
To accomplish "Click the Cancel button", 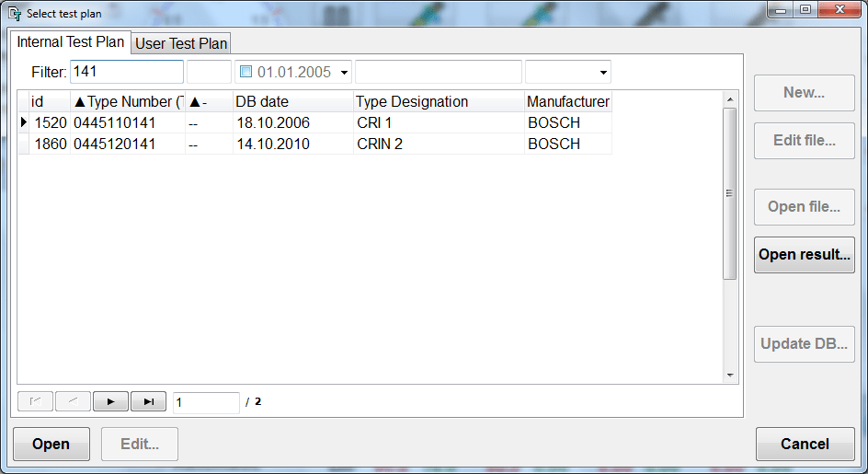I will pyautogui.click(x=804, y=444).
